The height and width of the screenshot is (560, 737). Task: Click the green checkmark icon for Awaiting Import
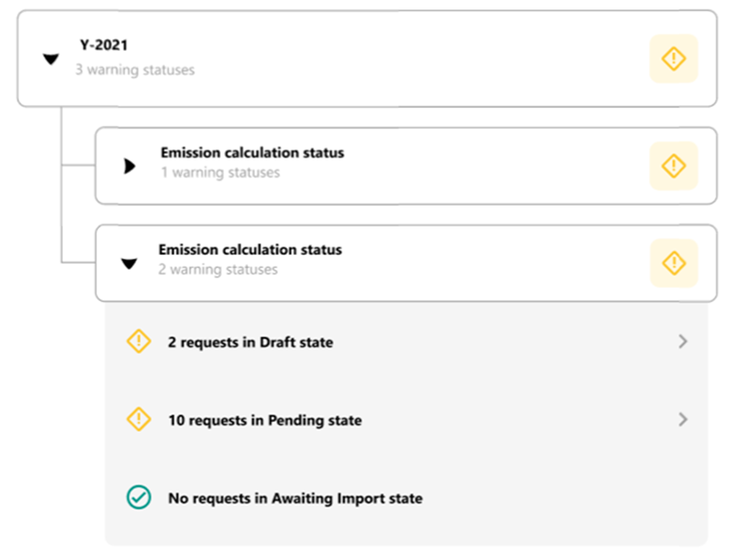click(139, 497)
